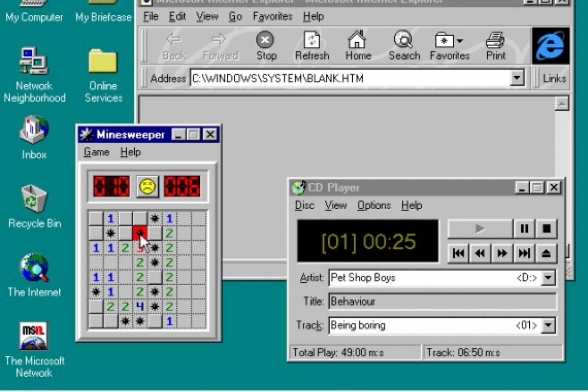This screenshot has height=392, width=588.
Task: Open the Go menu in Internet Explorer
Action: tap(236, 17)
